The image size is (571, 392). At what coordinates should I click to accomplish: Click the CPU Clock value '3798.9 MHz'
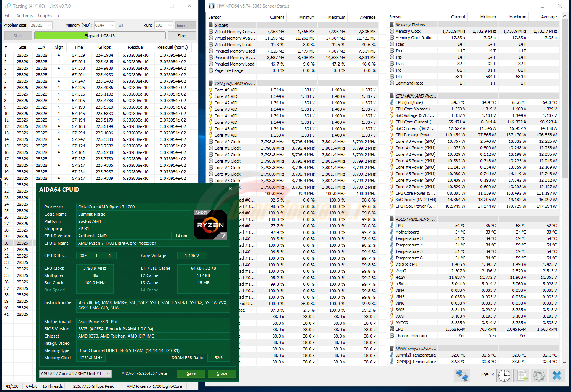[x=95, y=268]
